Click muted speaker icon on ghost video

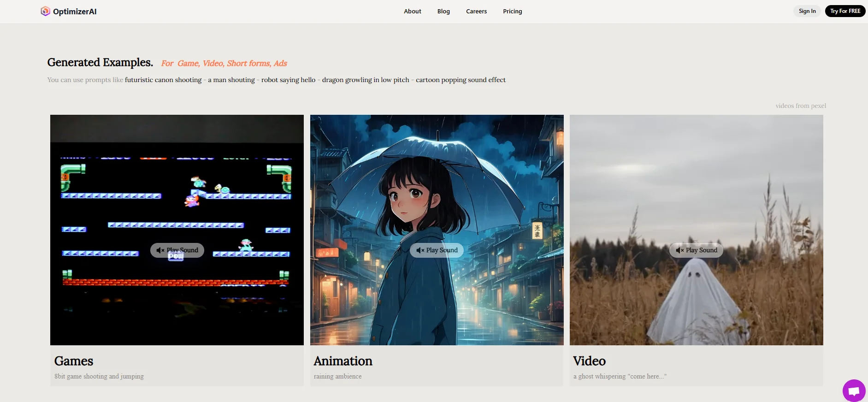pos(679,250)
